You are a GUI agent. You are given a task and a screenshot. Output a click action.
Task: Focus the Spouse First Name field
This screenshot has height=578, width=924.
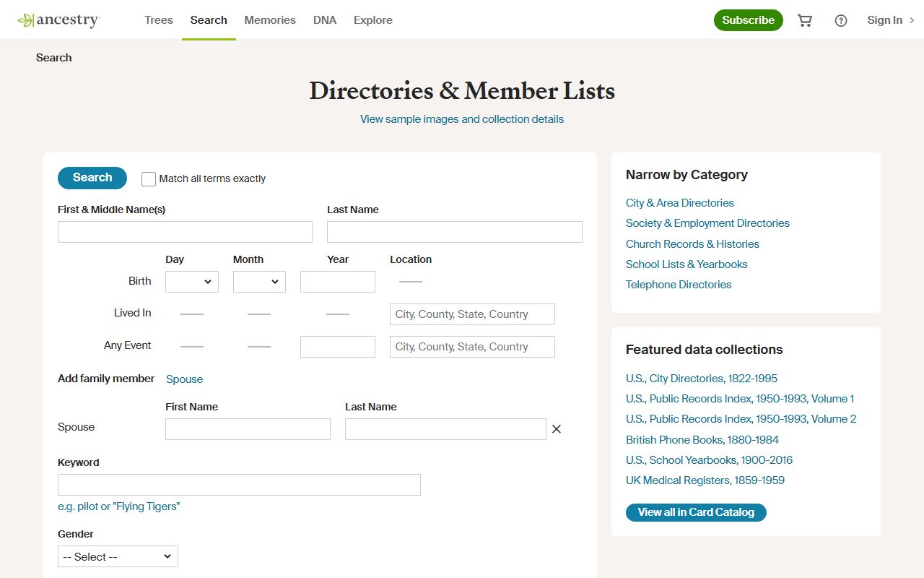click(x=248, y=429)
